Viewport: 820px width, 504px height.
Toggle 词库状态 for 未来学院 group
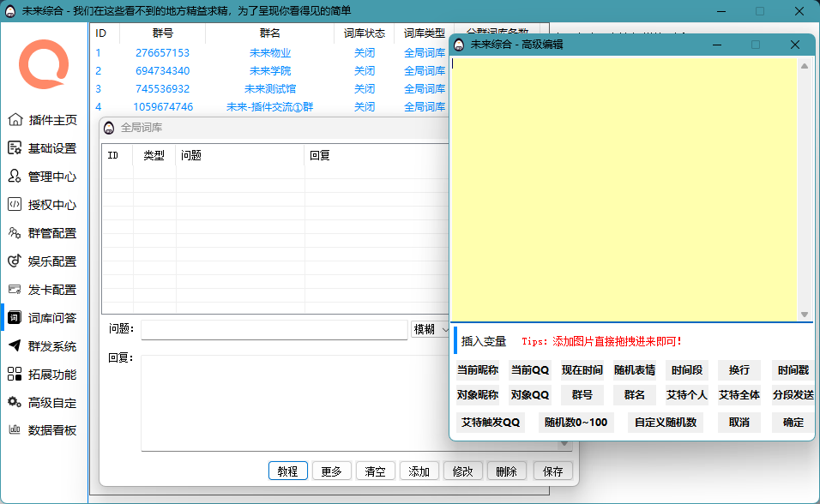(x=364, y=70)
